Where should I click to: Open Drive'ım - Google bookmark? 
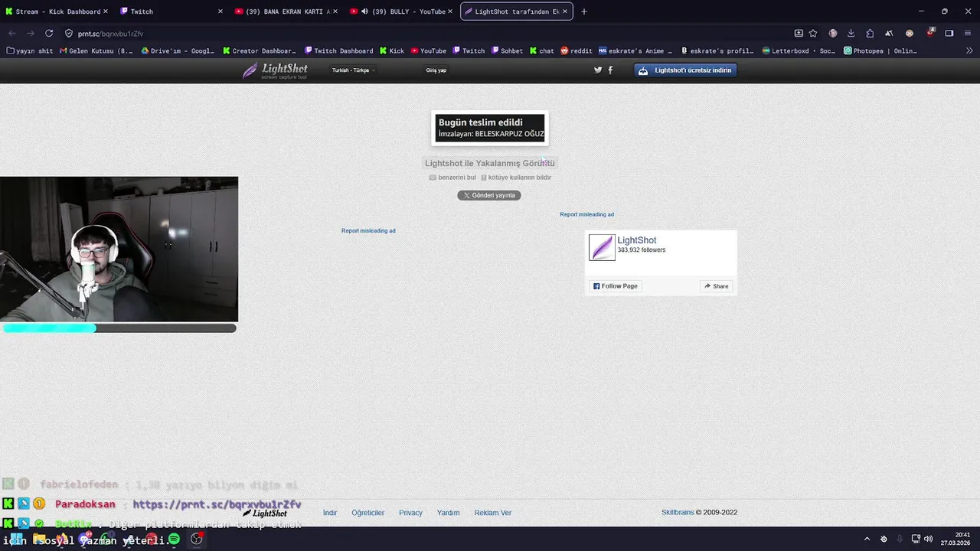click(178, 51)
